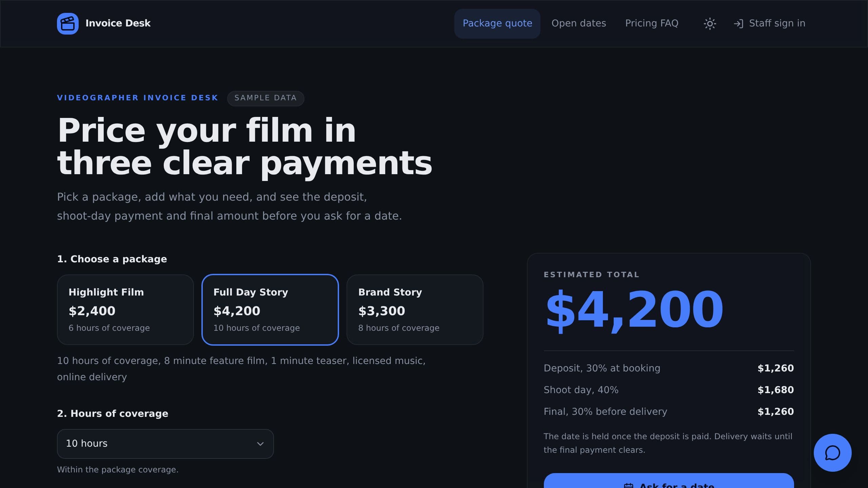Image resolution: width=868 pixels, height=488 pixels.
Task: Open the Pricing FAQ page
Action: 651,23
